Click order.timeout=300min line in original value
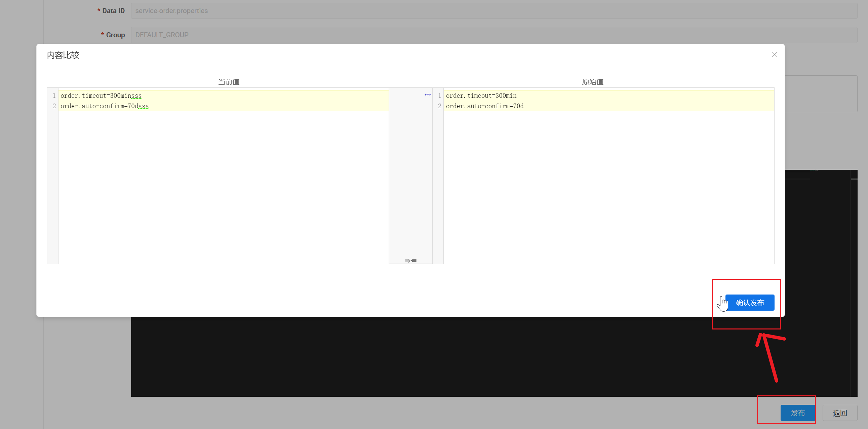The height and width of the screenshot is (429, 868). point(481,96)
